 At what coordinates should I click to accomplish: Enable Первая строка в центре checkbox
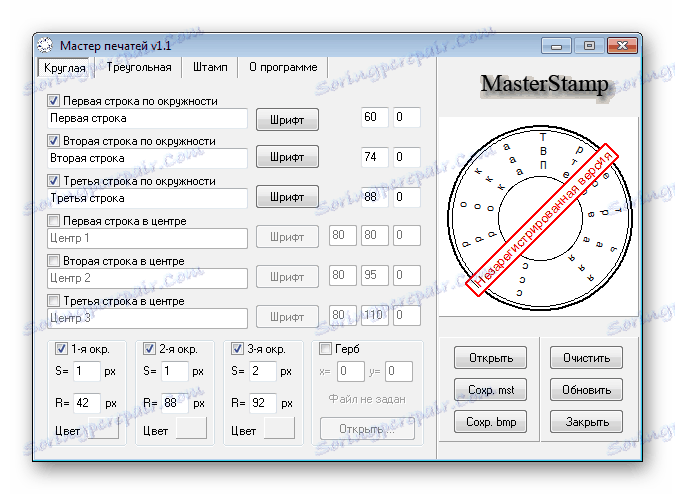point(53,221)
